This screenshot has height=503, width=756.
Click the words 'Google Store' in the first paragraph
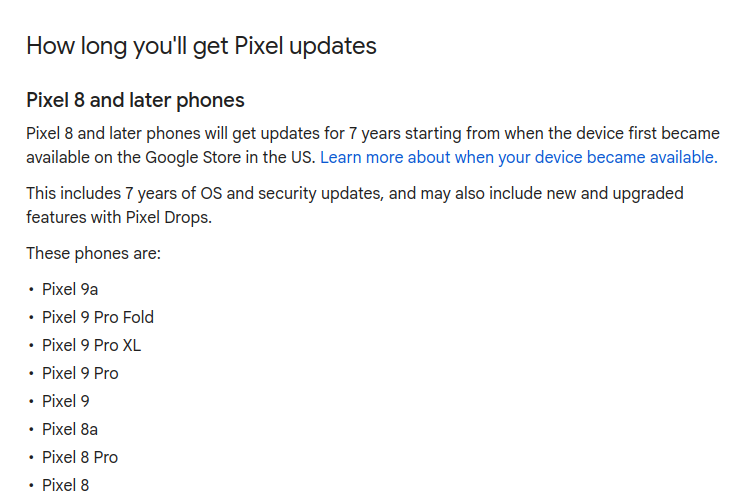(x=193, y=158)
